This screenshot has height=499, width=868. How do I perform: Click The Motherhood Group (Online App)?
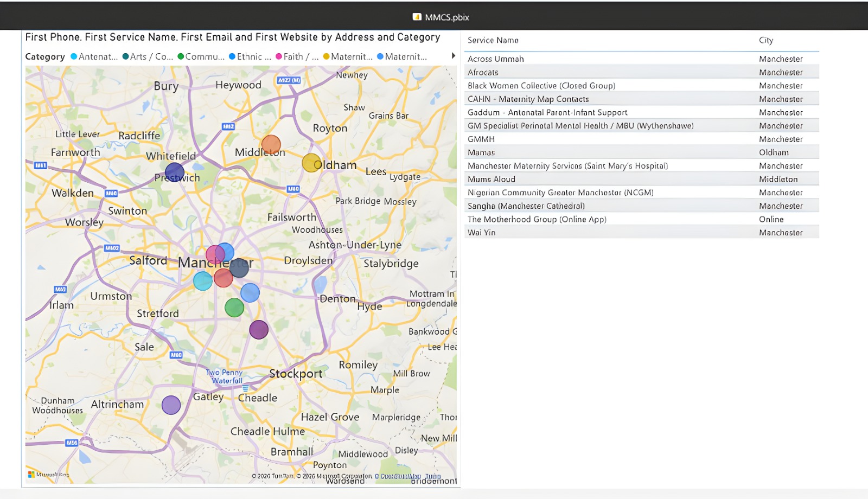[537, 219]
